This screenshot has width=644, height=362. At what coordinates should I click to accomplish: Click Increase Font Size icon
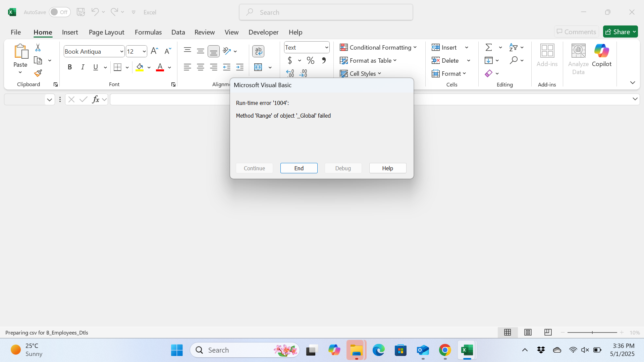[x=154, y=51]
